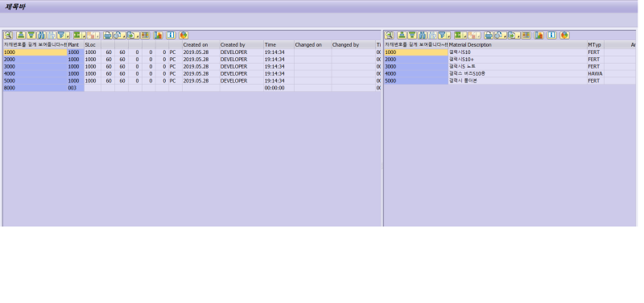Open Export icon in left grid toolbar

[x=131, y=35]
